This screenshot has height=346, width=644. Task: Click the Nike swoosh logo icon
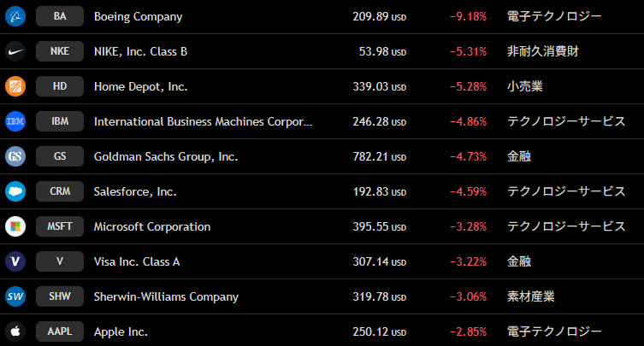tap(15, 51)
